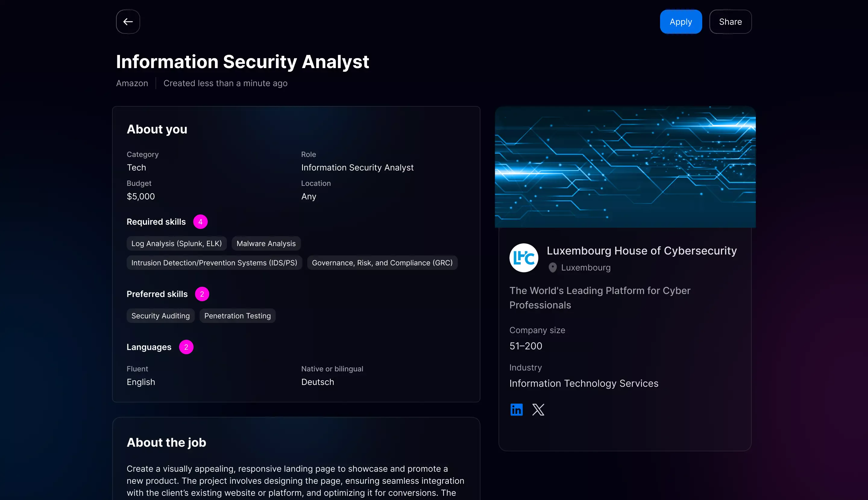Click the circuit-board company banner image
Image resolution: width=868 pixels, height=500 pixels.
[x=625, y=167]
